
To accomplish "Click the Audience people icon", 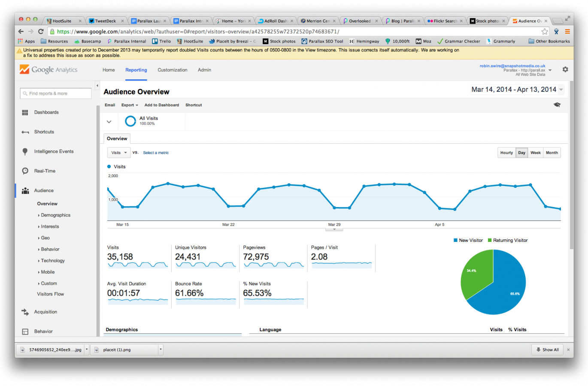I will (x=25, y=190).
